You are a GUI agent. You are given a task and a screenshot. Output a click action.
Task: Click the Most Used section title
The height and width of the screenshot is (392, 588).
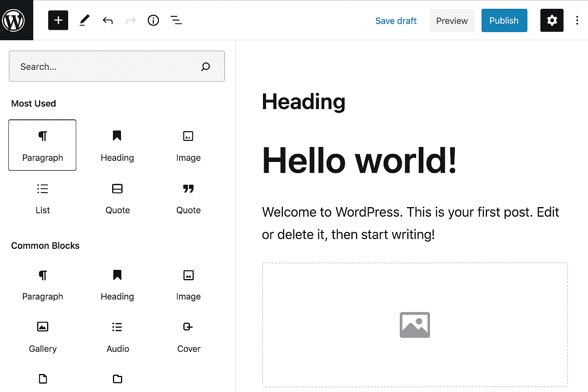33,103
